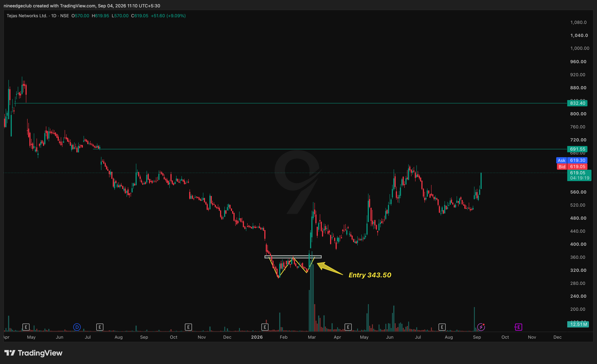Image resolution: width=597 pixels, height=364 pixels.
Task: Click the TradingView logo
Action: pyautogui.click(x=33, y=353)
